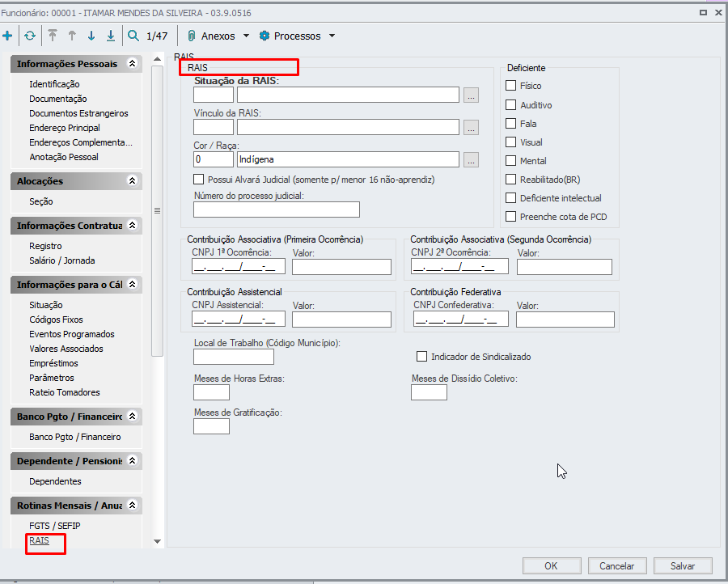
Task: Open Salário / Jornada in sidebar
Action: point(61,260)
